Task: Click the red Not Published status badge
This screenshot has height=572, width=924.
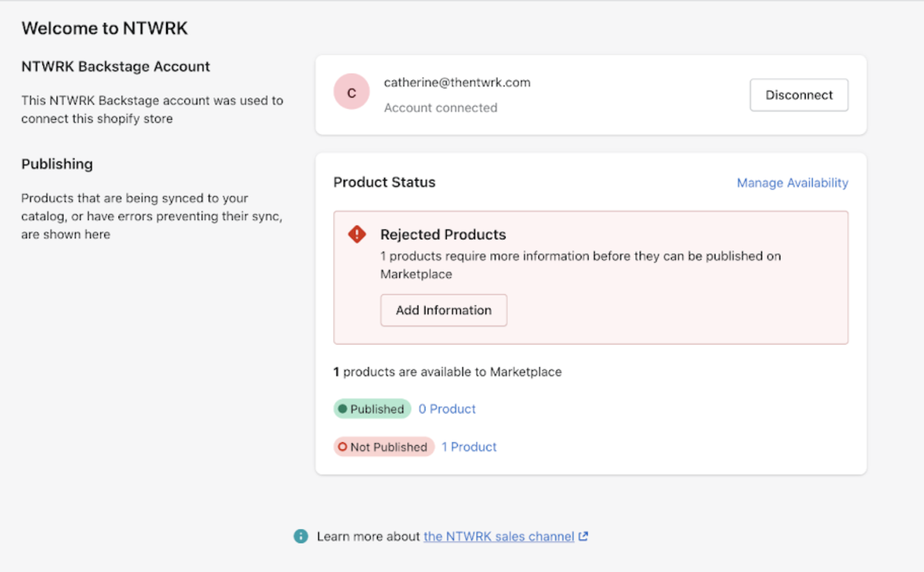Action: tap(384, 447)
